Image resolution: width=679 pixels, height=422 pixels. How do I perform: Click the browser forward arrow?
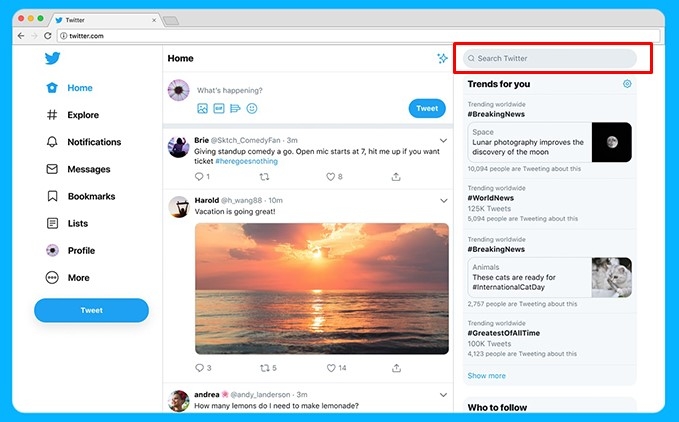34,36
